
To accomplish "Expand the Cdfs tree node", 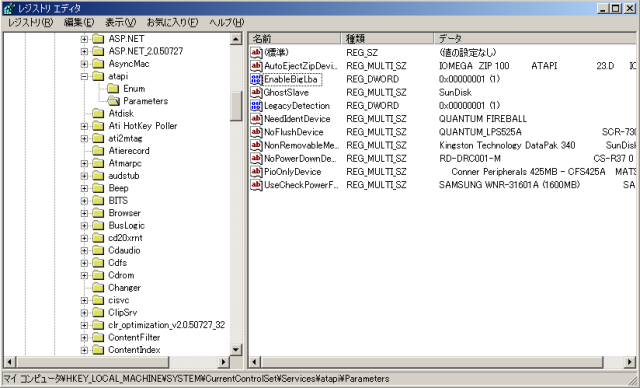I will click(84, 263).
